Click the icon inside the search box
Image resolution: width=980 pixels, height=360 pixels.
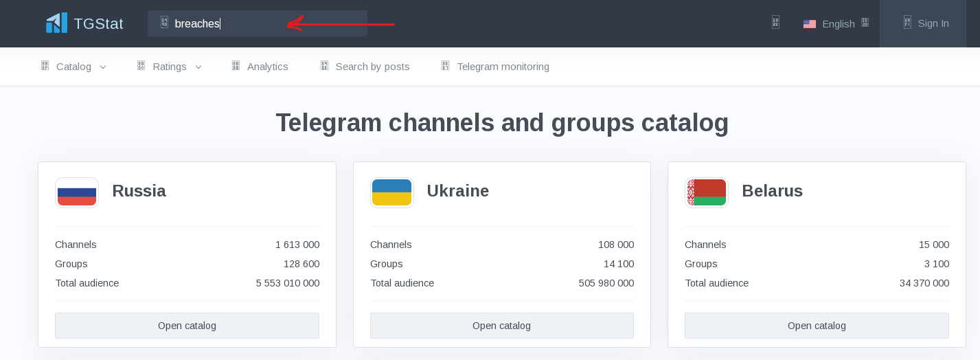coord(164,23)
